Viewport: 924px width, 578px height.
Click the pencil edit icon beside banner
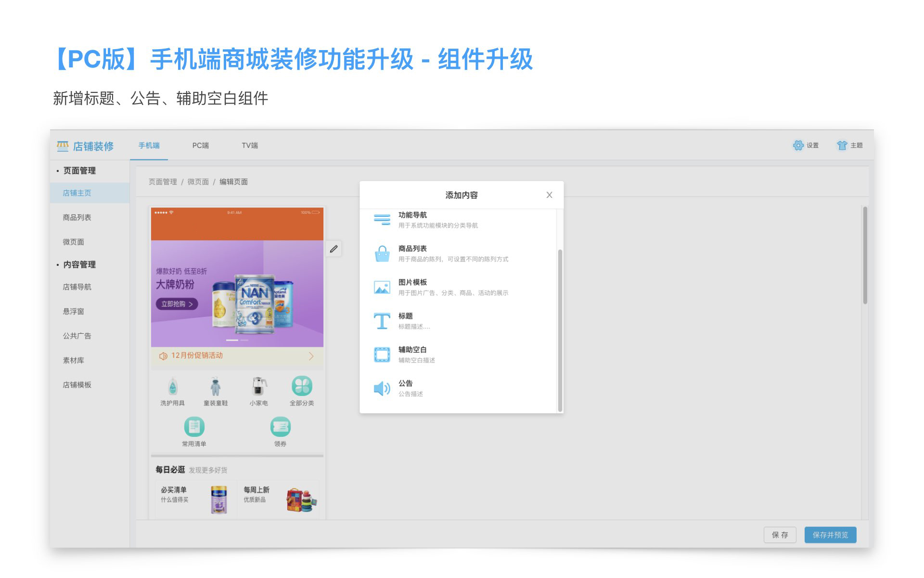click(334, 249)
